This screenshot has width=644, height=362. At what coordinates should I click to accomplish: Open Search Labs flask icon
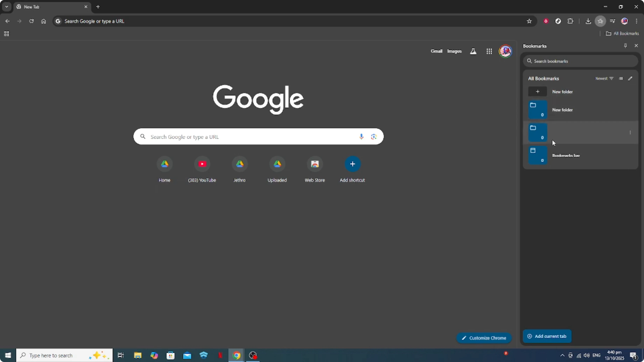click(x=473, y=51)
